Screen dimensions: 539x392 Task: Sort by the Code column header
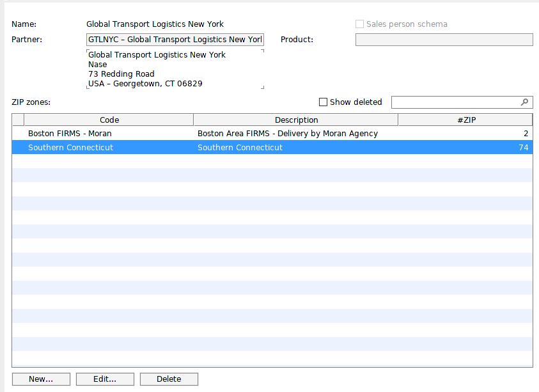pos(109,120)
